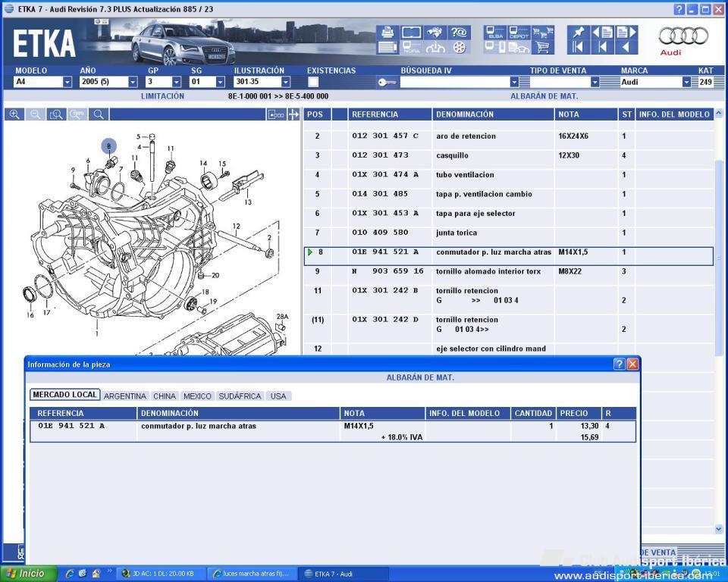Go to previous page document icon
The width and height of the screenshot is (728, 582).
tap(603, 33)
